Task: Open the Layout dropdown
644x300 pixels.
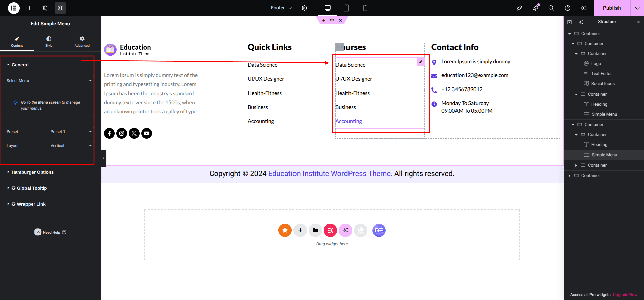Action: coord(71,146)
